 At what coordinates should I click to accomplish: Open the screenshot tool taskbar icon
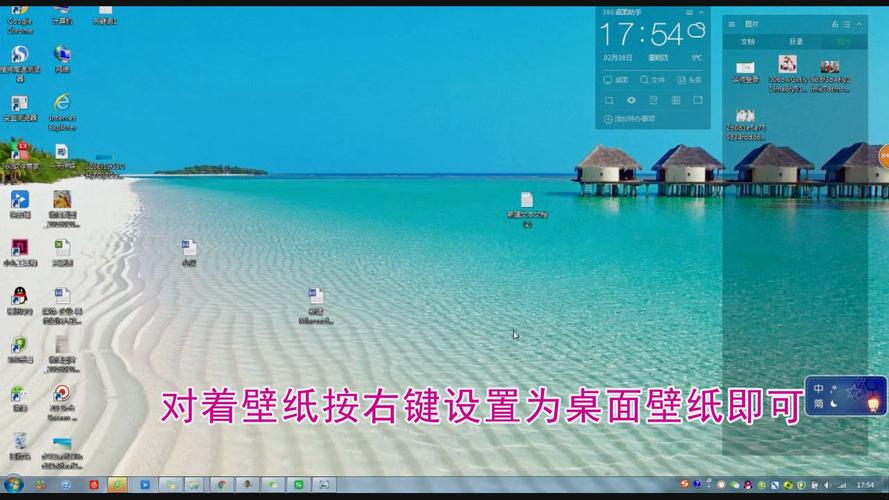click(x=324, y=485)
